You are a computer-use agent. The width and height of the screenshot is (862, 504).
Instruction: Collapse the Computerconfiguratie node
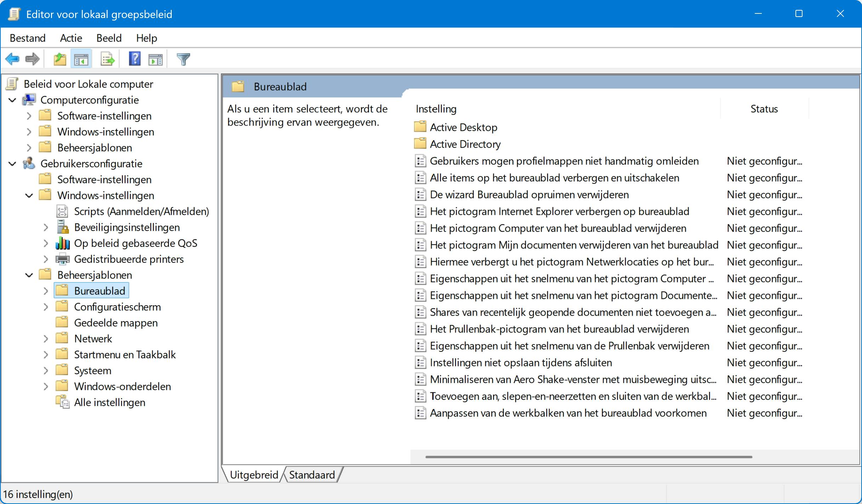[12, 100]
